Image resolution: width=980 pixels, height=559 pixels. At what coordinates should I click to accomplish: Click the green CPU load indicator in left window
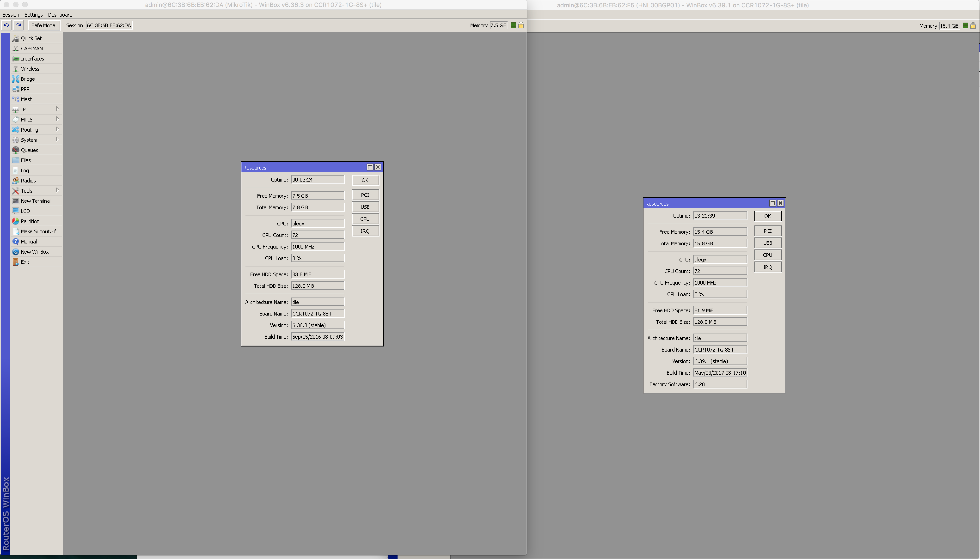513,25
